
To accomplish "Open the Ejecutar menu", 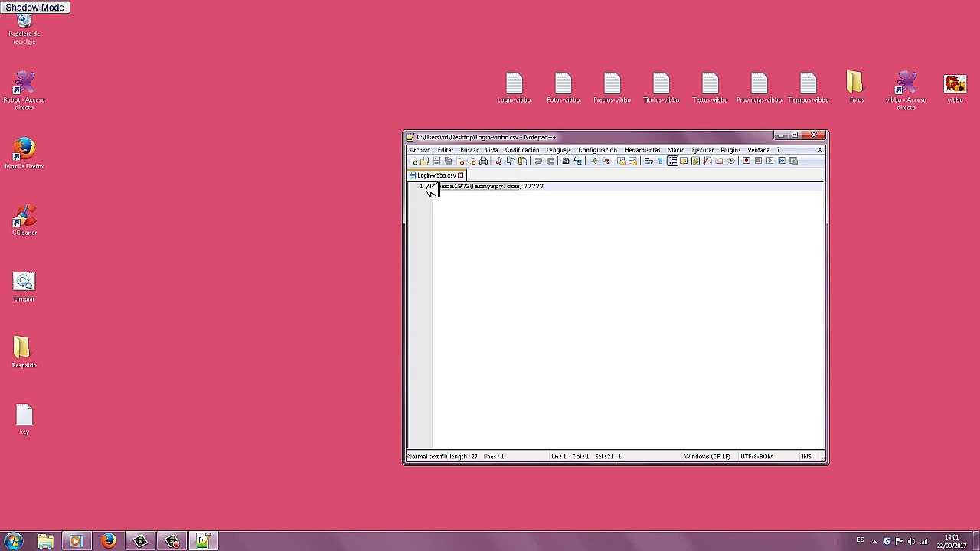I will (703, 150).
